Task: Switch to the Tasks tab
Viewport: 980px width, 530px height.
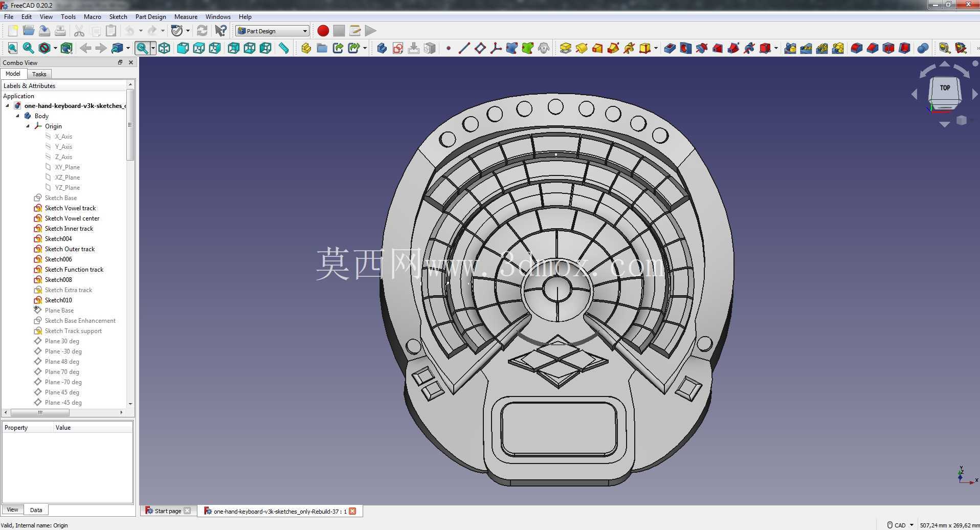Action: pos(39,74)
